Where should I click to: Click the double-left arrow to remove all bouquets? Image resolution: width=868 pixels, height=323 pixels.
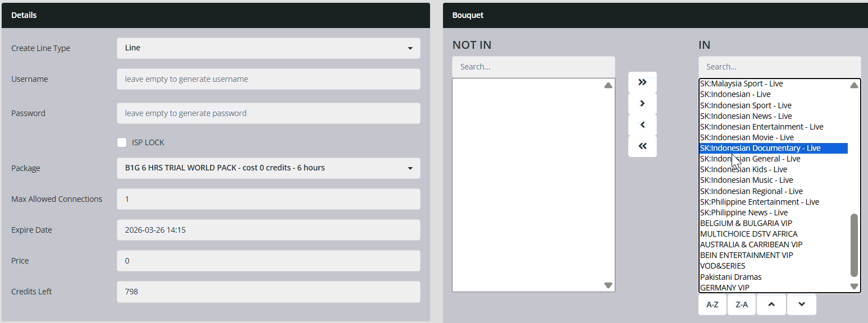pos(642,145)
